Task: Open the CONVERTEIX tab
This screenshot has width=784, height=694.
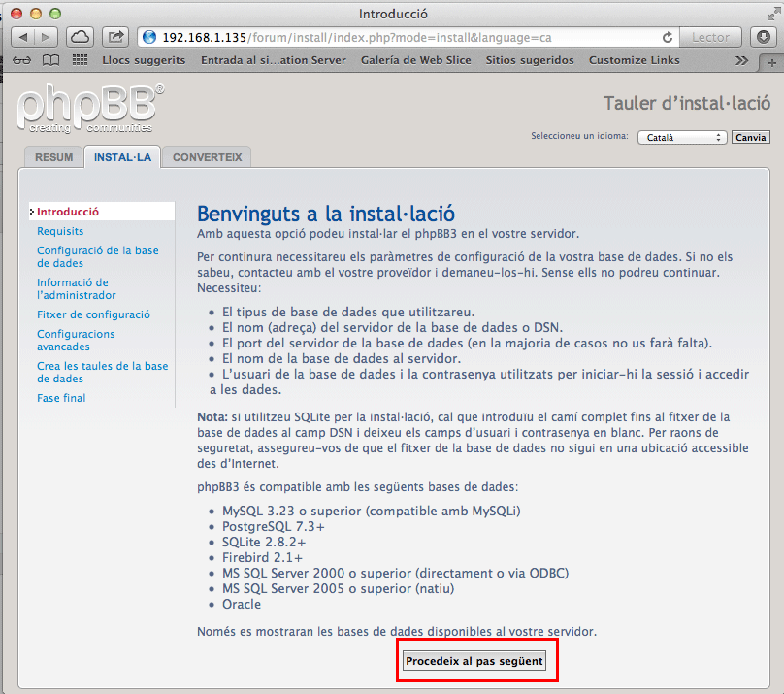Action: point(207,157)
